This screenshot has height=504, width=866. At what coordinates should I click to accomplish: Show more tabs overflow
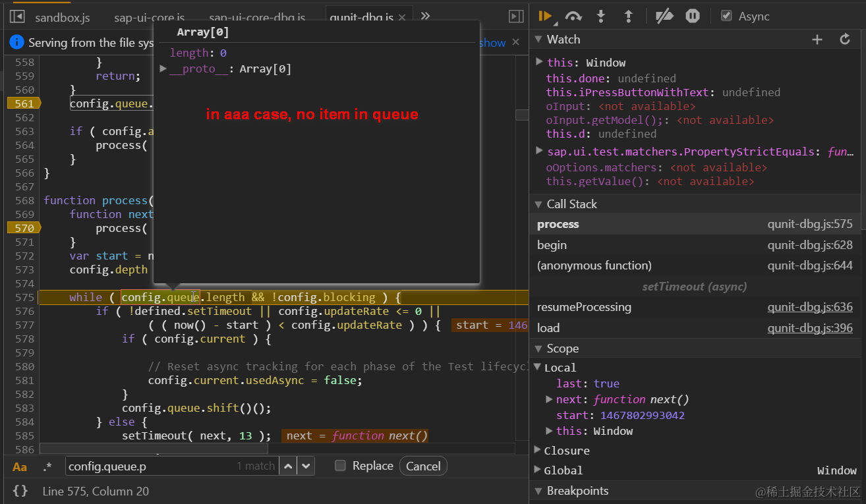click(426, 16)
